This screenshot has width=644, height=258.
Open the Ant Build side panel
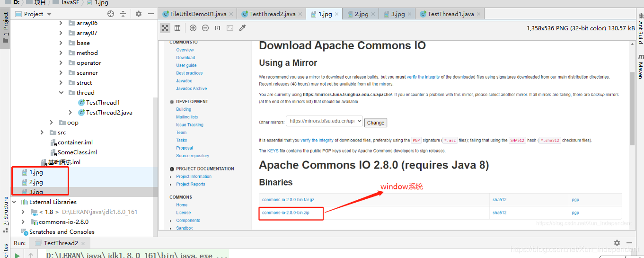point(640,28)
